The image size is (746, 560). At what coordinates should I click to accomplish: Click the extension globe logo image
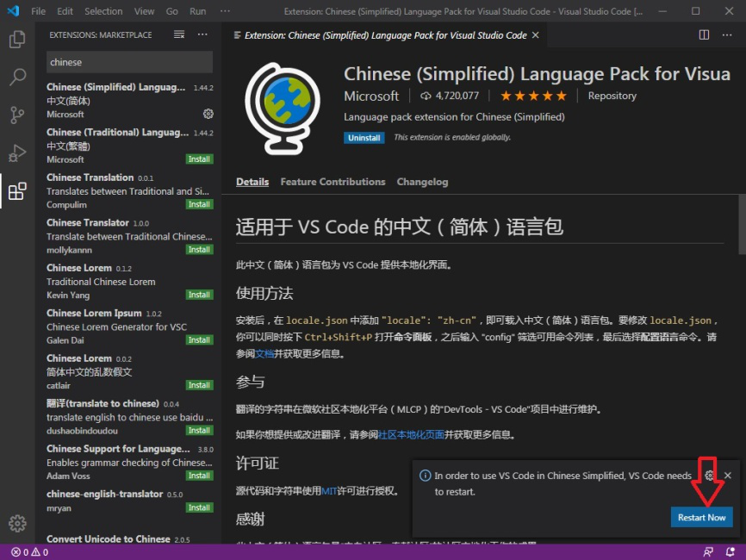(283, 109)
